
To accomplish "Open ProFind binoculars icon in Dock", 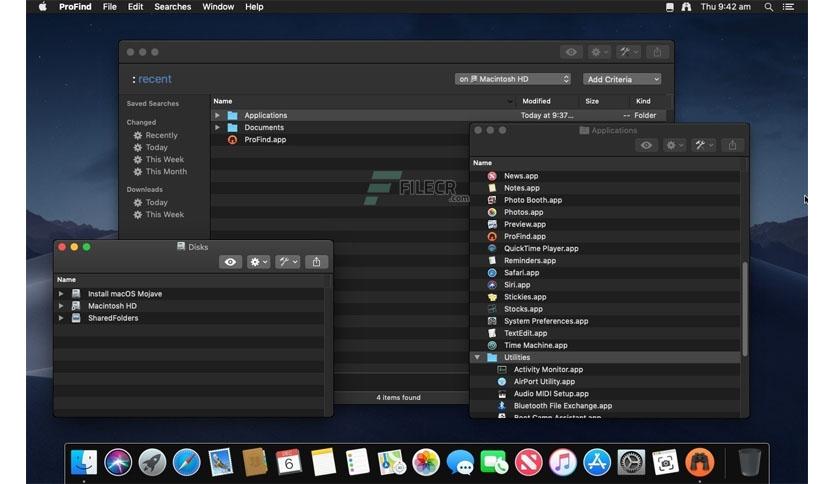I will click(700, 462).
